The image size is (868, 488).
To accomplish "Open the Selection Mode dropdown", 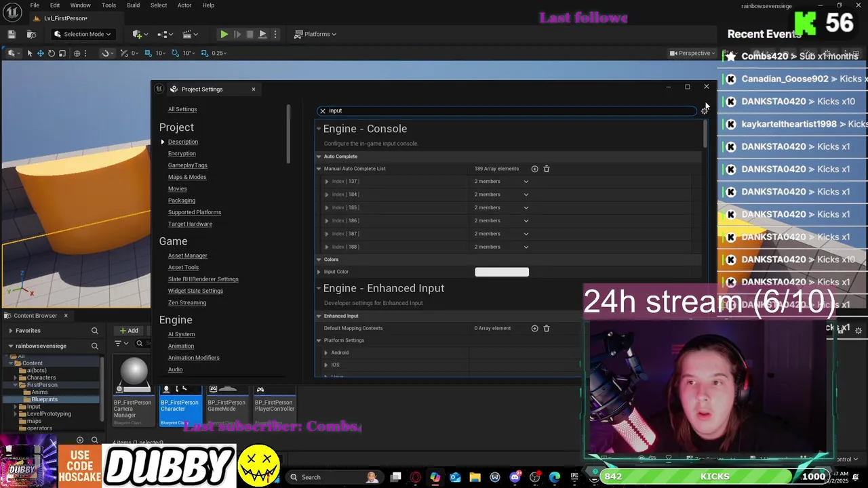I will click(82, 34).
